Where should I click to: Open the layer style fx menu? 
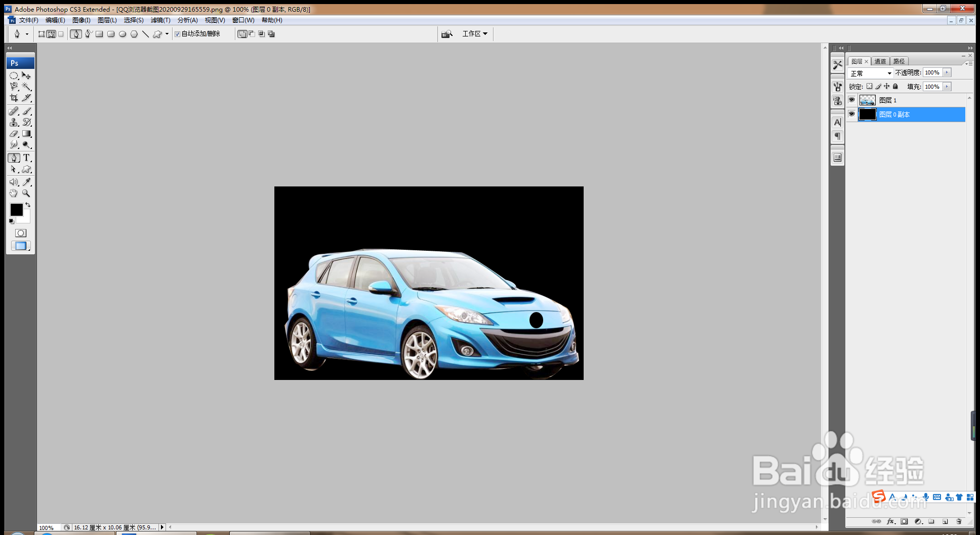point(891,521)
